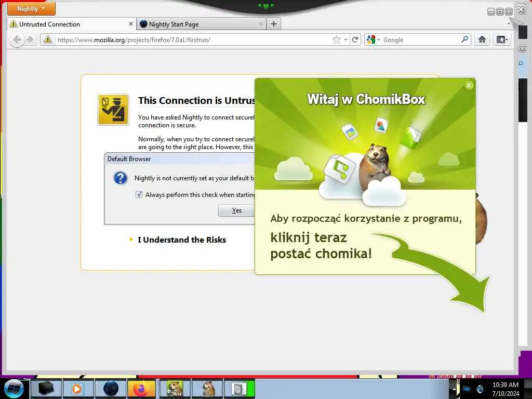This screenshot has height=399, width=532.
Task: Click the address bar URL field
Action: (x=193, y=39)
